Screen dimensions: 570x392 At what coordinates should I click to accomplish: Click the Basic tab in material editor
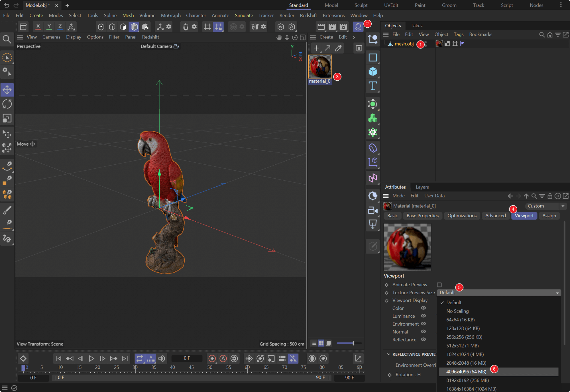(x=392, y=216)
